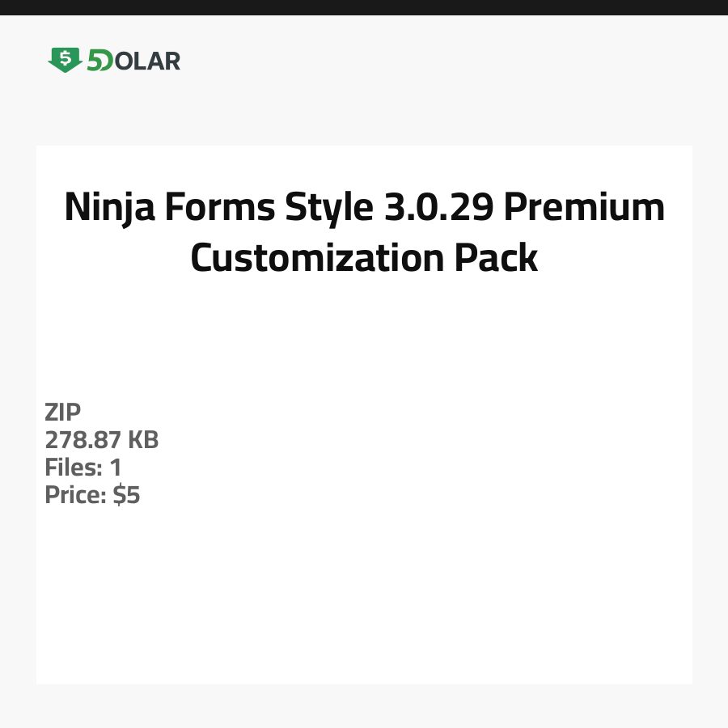Click the 278.87 KB file size
Viewport: 728px width, 728px height.
tap(102, 440)
